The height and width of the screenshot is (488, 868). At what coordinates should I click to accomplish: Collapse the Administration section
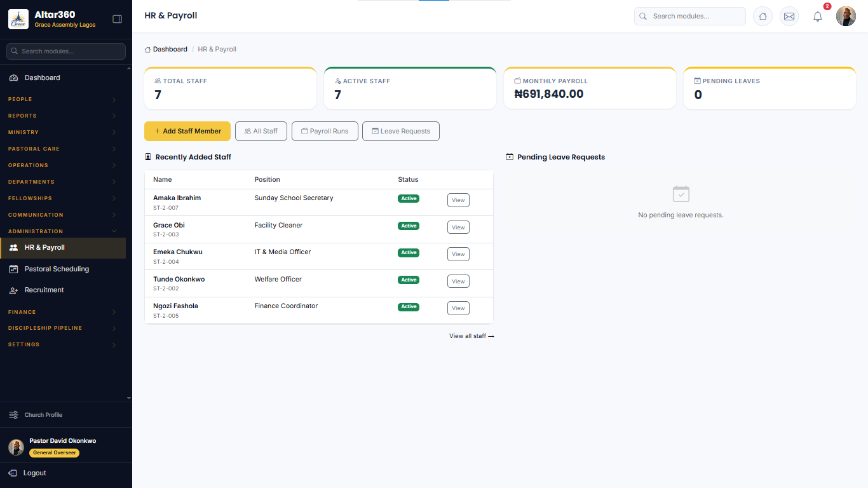62,231
